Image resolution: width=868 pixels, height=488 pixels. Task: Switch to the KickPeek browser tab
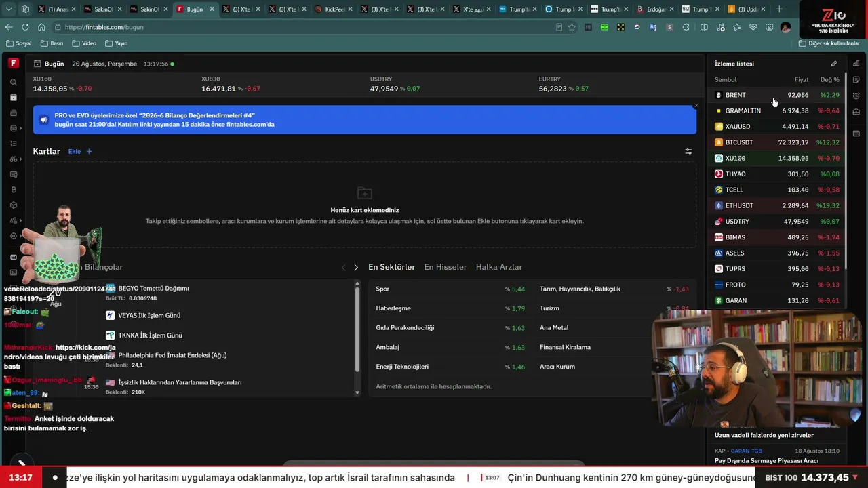pyautogui.click(x=330, y=9)
